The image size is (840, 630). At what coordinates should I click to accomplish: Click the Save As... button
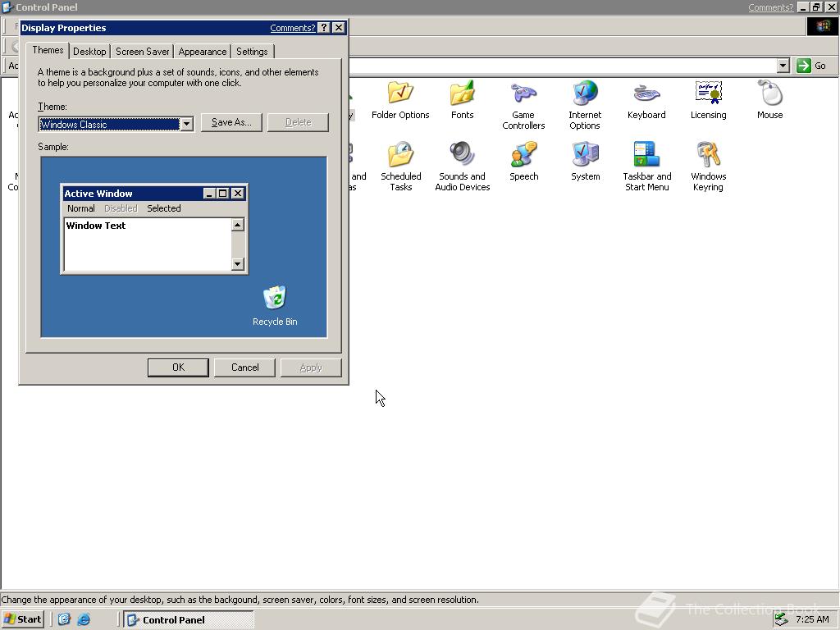(x=231, y=122)
